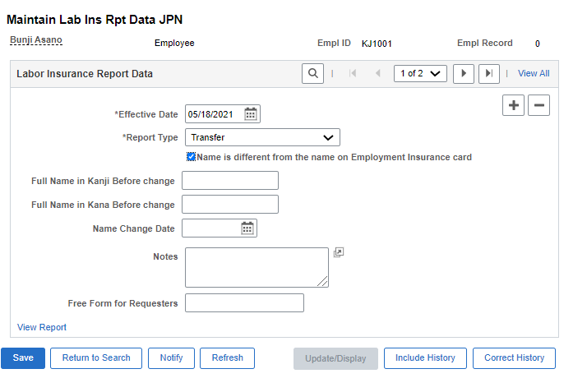Open Effective Date calendar picker
This screenshot has width=587, height=392.
coord(251,114)
